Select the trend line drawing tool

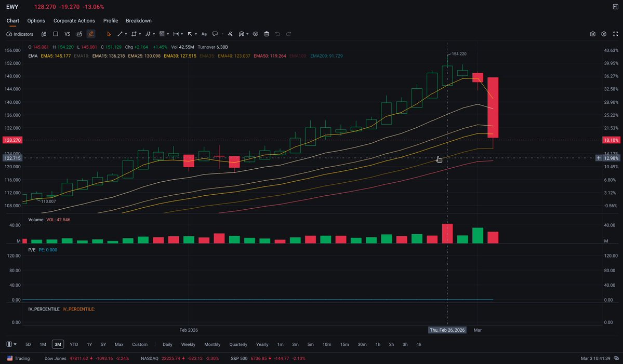pyautogui.click(x=120, y=34)
